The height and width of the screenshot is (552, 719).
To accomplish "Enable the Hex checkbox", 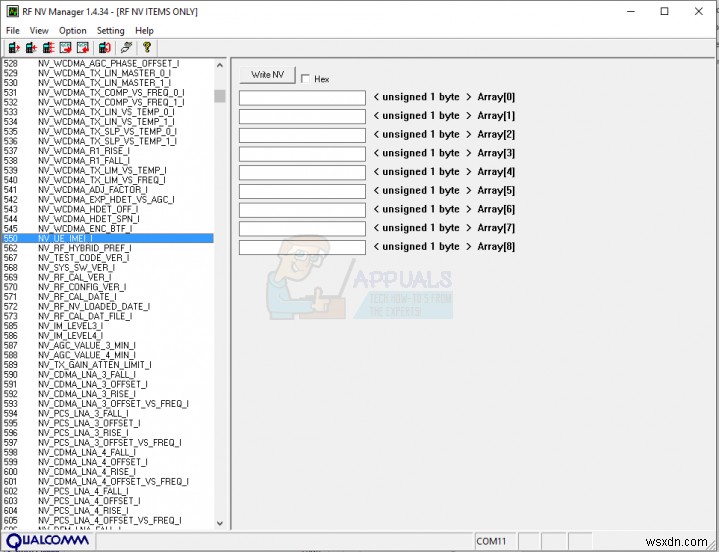I will pos(305,79).
